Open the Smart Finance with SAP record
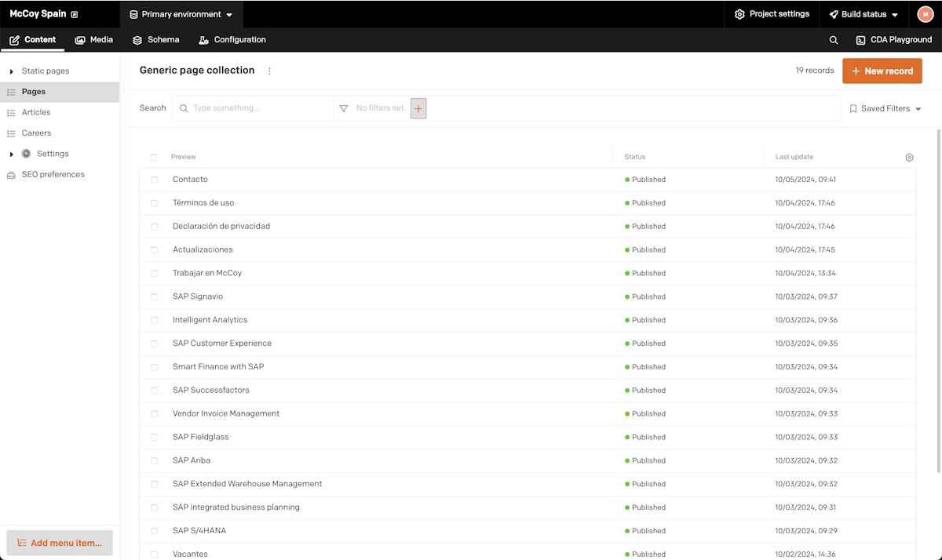This screenshot has height=560, width=942. (218, 367)
